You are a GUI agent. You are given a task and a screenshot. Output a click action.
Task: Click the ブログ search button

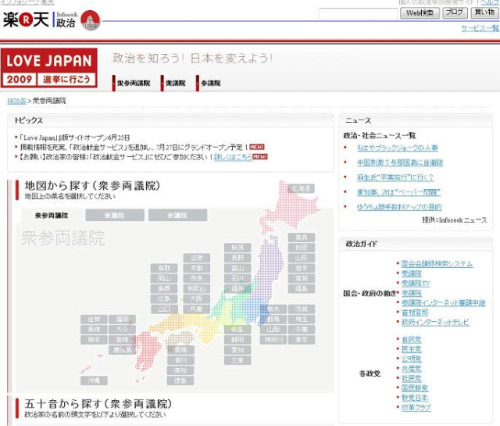click(x=455, y=13)
